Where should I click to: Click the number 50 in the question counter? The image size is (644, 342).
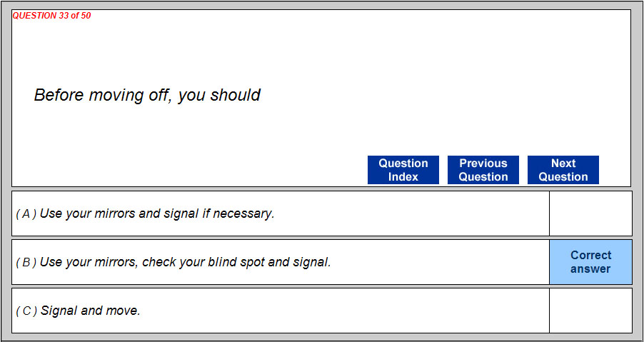(x=85, y=16)
